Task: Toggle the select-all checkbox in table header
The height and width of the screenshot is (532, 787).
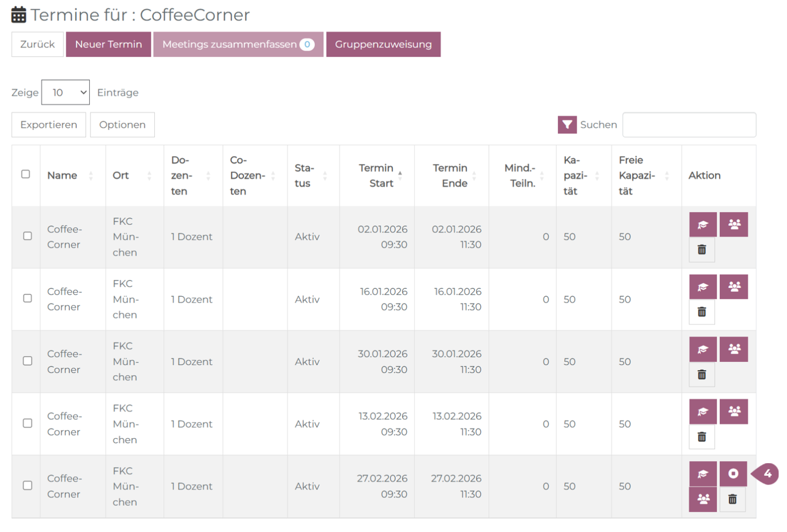Action: coord(26,174)
